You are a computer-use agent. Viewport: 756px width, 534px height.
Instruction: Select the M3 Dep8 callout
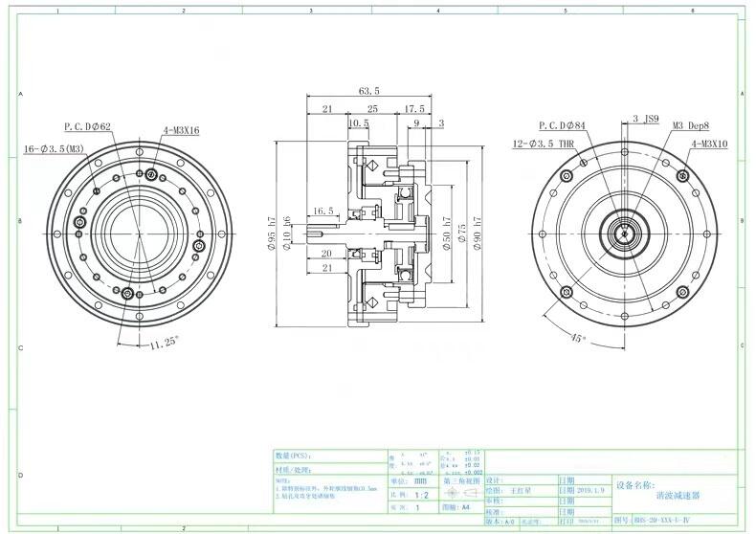(690, 125)
